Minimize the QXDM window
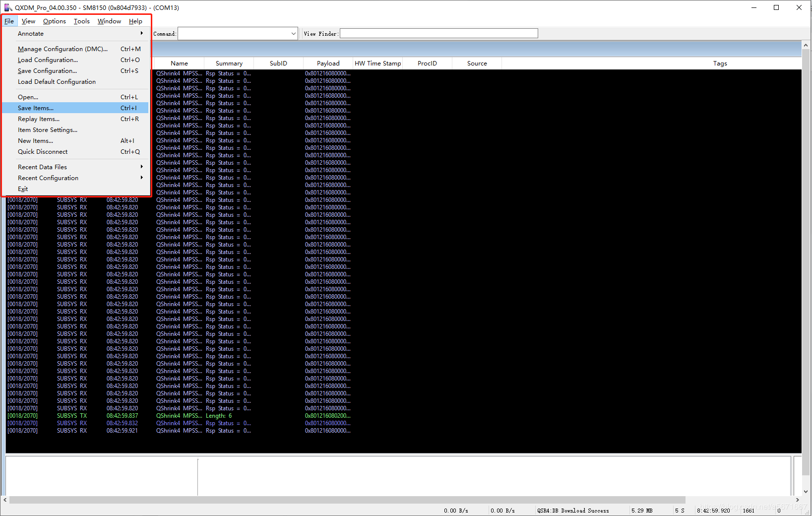 (x=754, y=7)
